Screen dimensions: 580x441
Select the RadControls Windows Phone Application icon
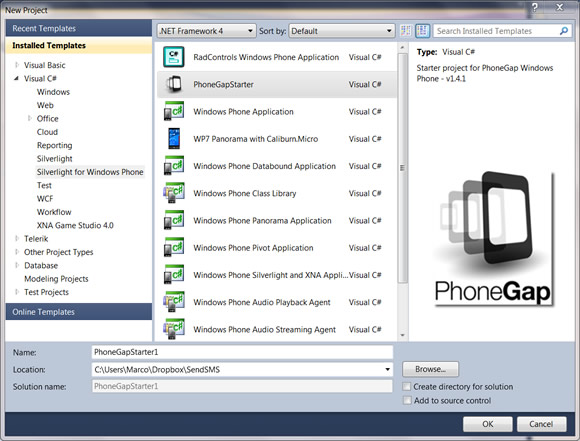pyautogui.click(x=173, y=57)
